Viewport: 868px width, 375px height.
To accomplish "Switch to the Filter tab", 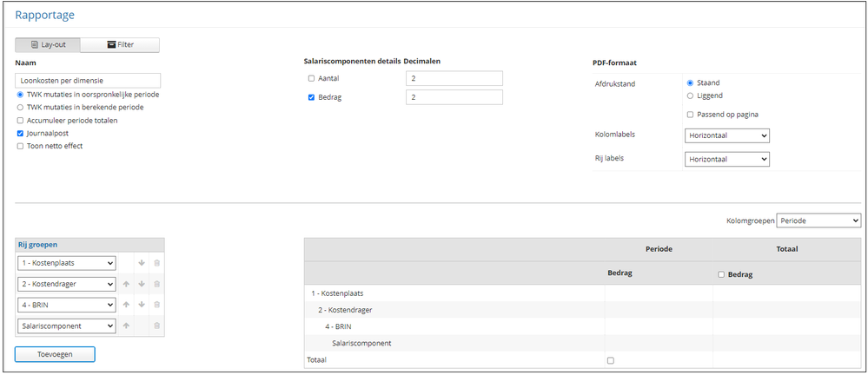I will point(120,44).
